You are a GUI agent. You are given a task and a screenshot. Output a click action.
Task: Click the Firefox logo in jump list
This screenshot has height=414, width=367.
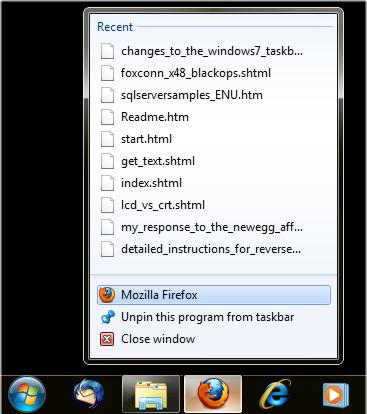(107, 295)
